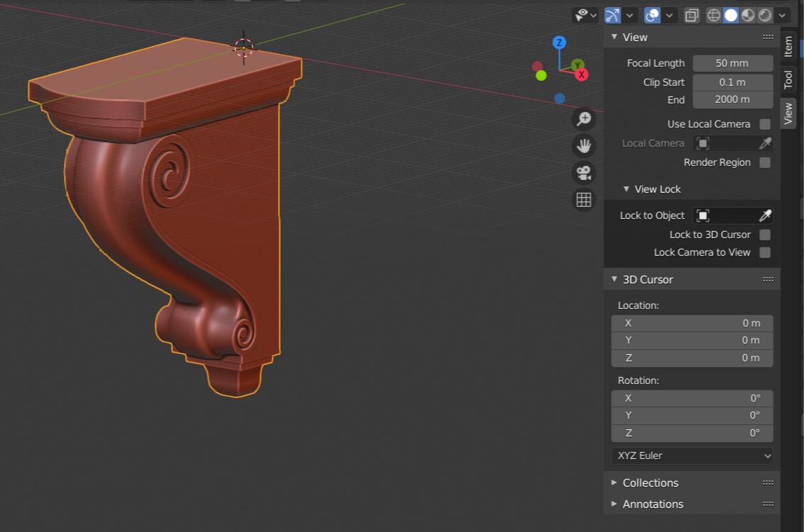
Task: Click the clip End 2000 m field
Action: [732, 99]
